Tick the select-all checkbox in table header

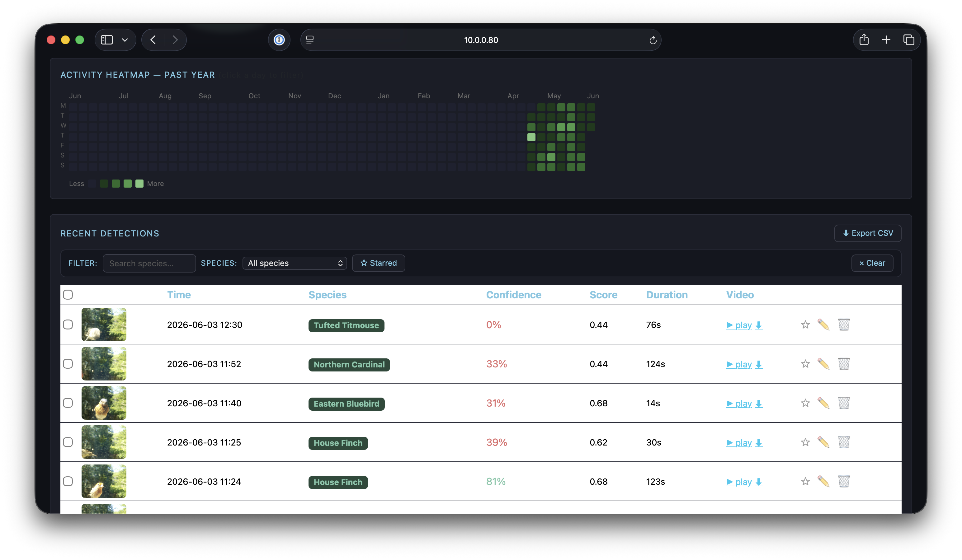pyautogui.click(x=68, y=295)
